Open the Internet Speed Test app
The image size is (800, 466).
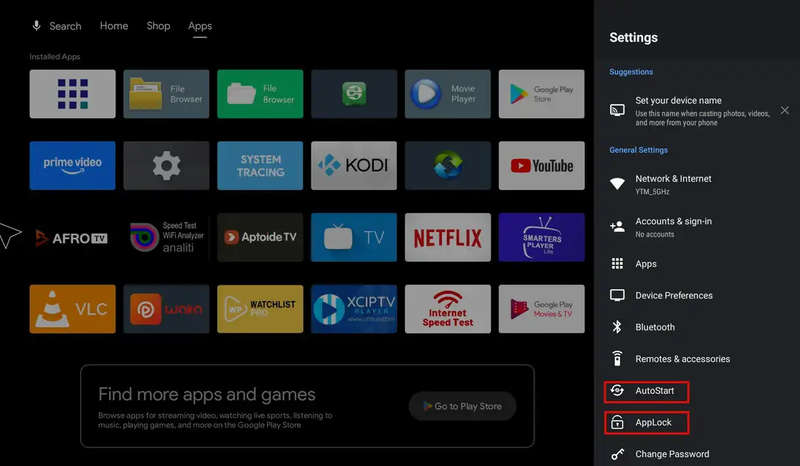[x=448, y=309]
